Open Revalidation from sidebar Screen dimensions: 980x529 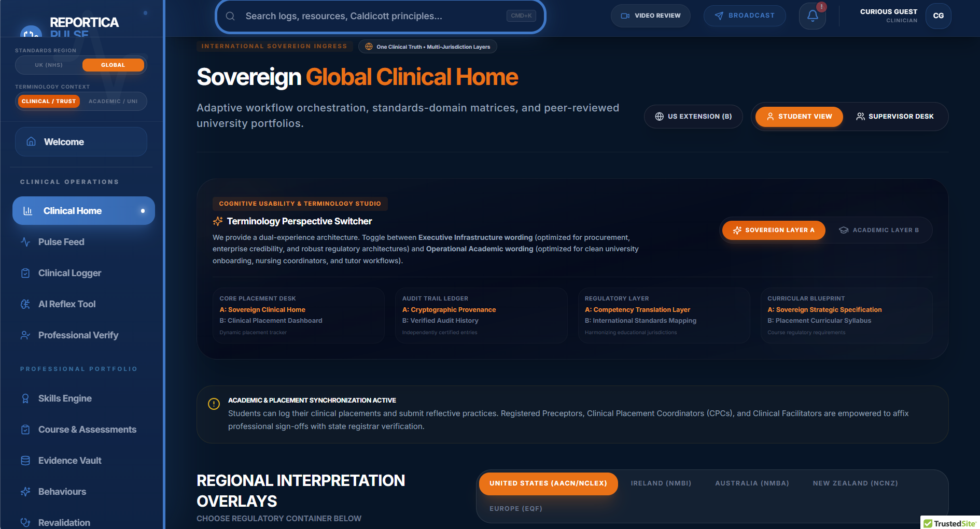83,521
